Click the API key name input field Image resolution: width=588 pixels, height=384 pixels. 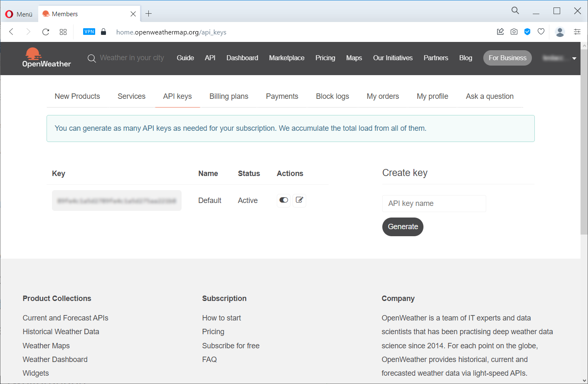[434, 203]
